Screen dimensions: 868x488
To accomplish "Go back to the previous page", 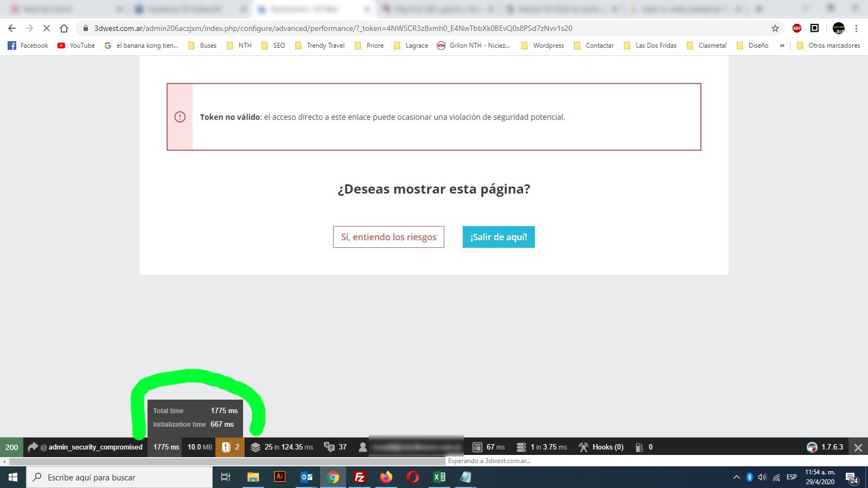I will [12, 28].
